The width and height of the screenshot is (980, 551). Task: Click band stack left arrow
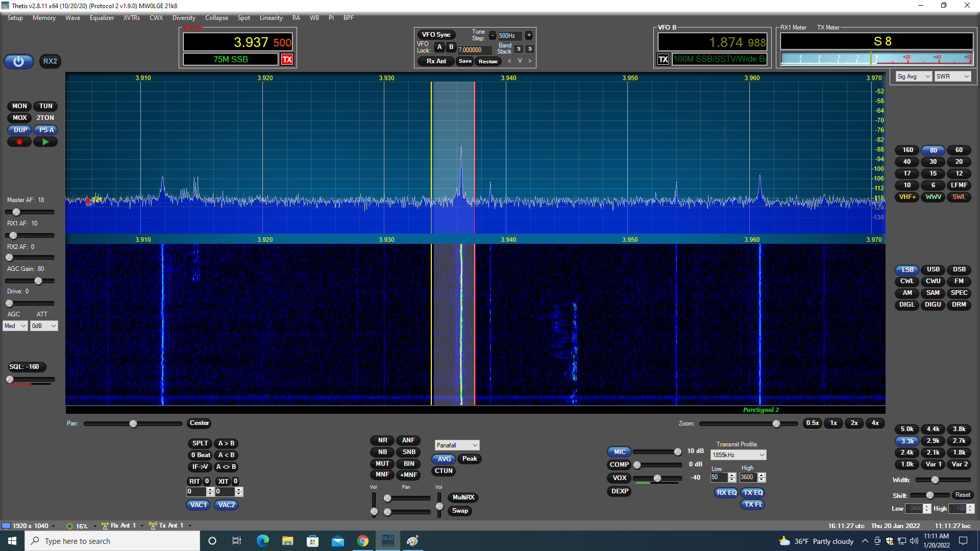click(509, 61)
